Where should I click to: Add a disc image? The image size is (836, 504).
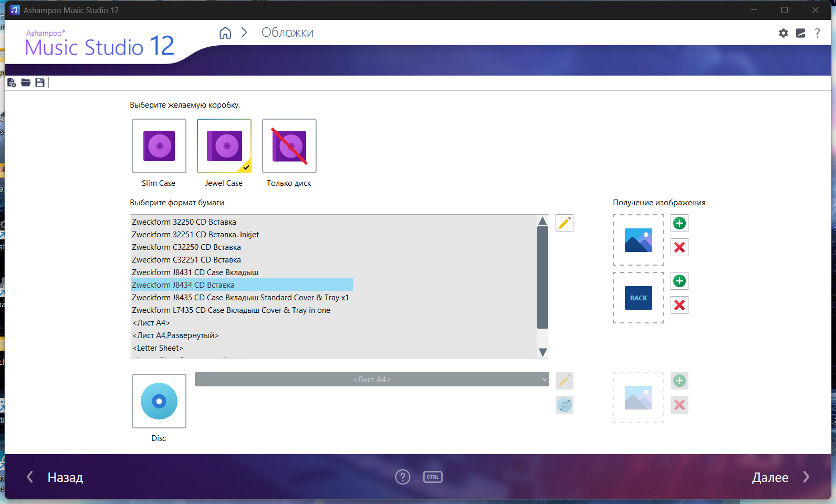pos(680,381)
